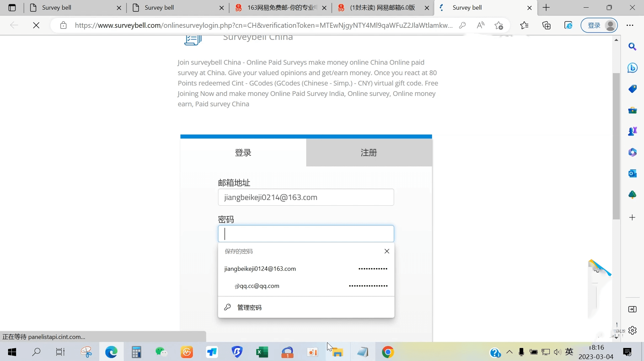Open Tools briefcase sidebar icon
644x361 pixels.
(632, 110)
